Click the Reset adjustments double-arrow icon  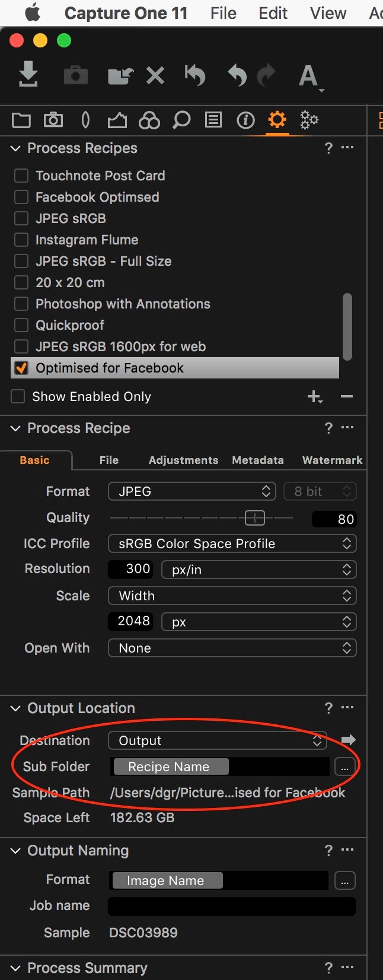point(194,75)
